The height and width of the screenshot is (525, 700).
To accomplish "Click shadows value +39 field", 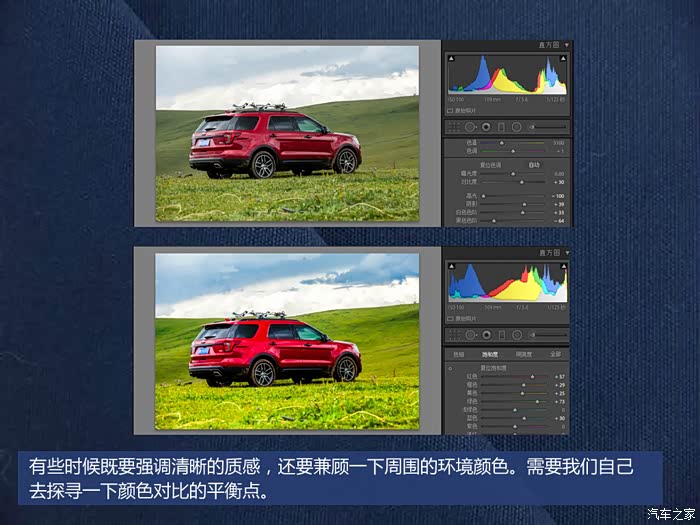I will click(559, 204).
